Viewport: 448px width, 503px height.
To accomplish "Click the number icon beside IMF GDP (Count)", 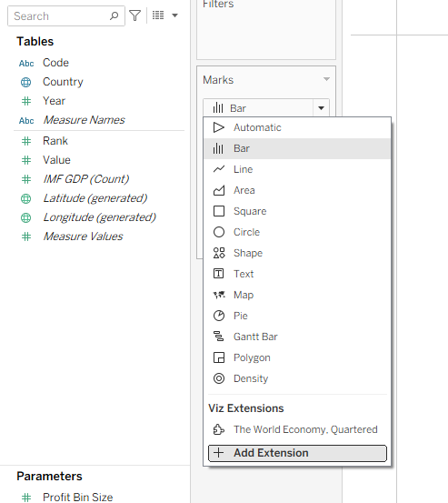I will pyautogui.click(x=26, y=179).
